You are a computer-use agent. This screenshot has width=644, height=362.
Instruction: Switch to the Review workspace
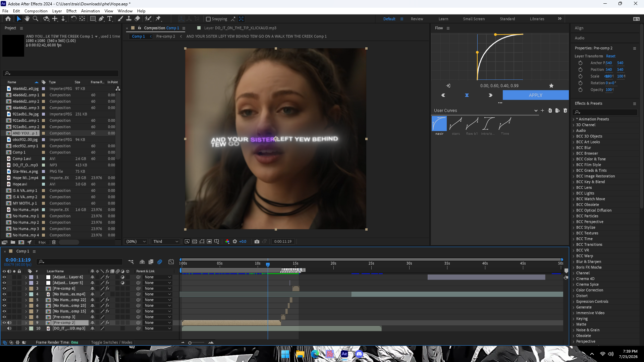pyautogui.click(x=417, y=19)
